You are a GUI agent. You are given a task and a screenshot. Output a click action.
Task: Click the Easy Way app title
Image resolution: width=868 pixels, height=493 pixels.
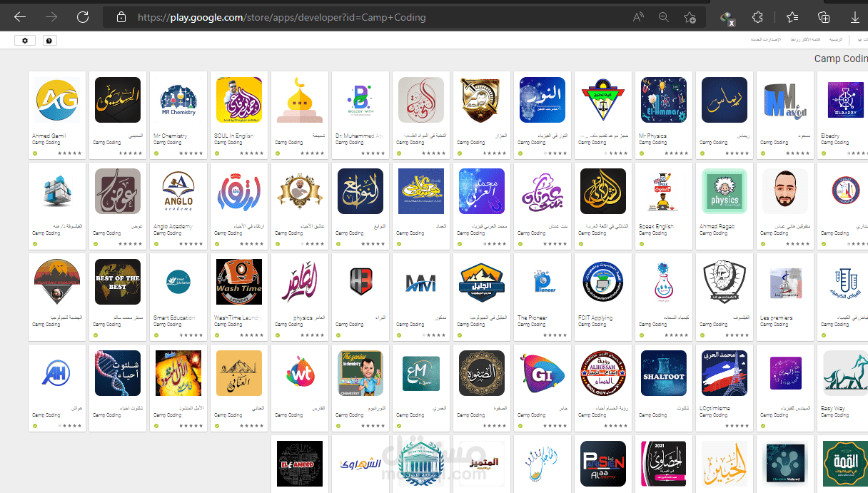point(832,409)
